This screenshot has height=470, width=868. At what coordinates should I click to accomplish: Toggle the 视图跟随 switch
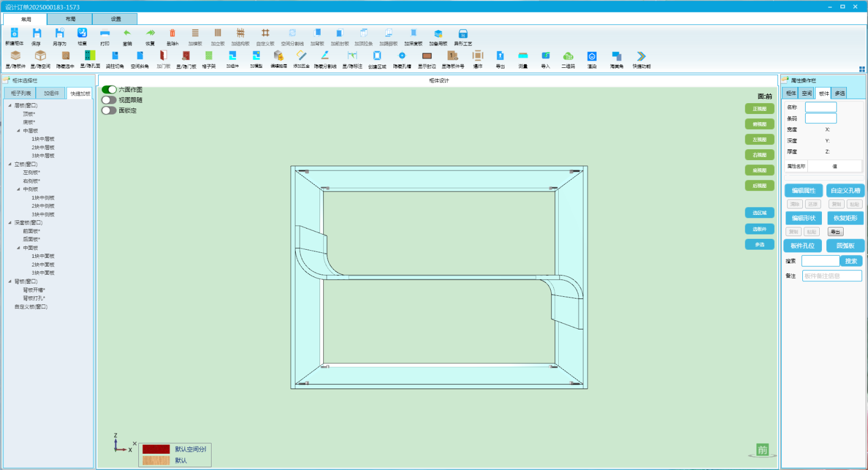pos(109,100)
